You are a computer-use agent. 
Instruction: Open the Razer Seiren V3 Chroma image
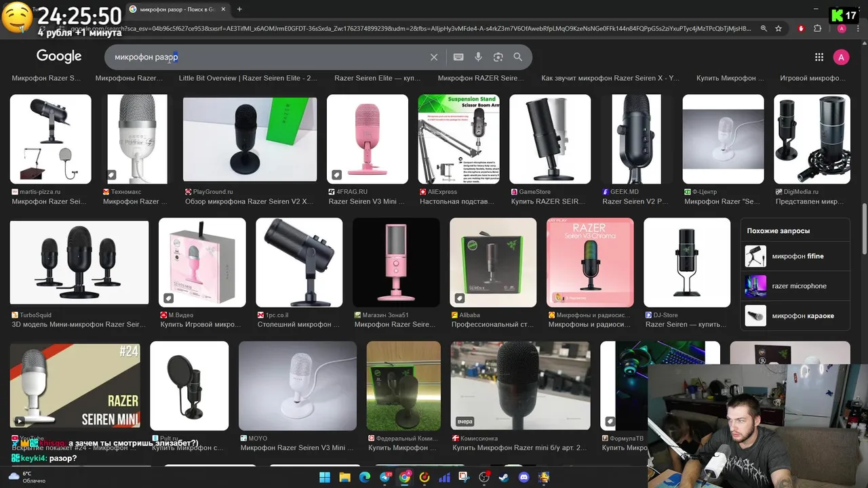(x=590, y=262)
